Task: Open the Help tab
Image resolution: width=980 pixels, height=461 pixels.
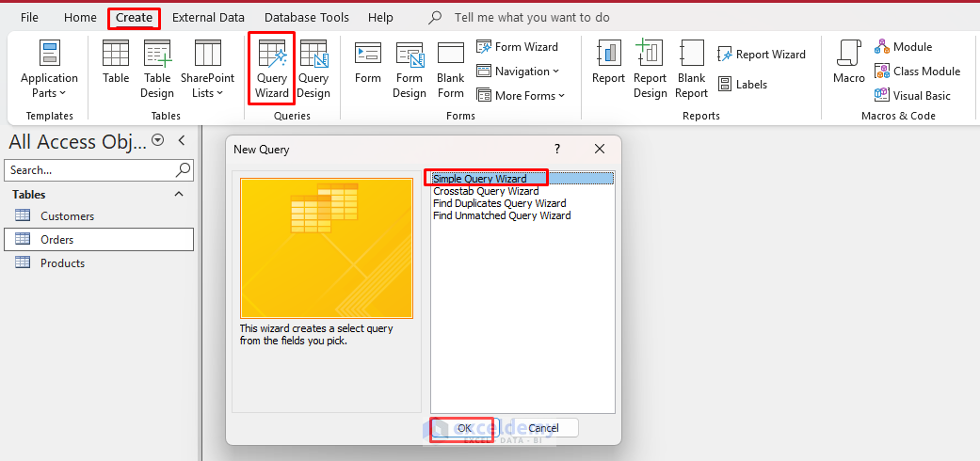Action: [380, 18]
